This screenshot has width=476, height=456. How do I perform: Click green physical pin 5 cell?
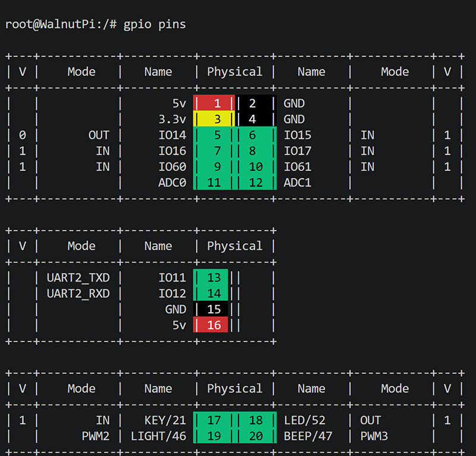[214, 134]
